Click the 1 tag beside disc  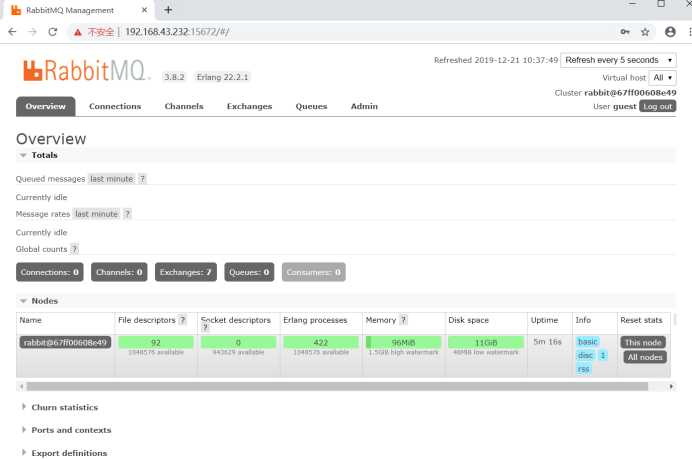(x=603, y=355)
